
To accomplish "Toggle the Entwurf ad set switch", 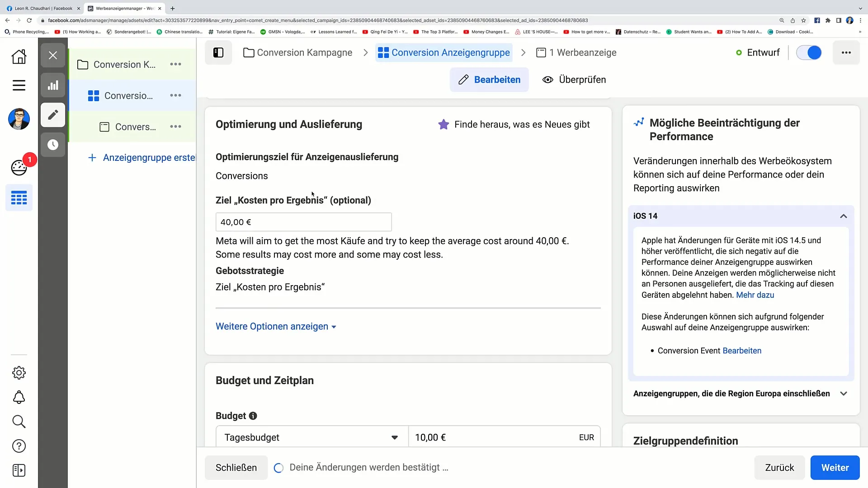I will 809,53.
